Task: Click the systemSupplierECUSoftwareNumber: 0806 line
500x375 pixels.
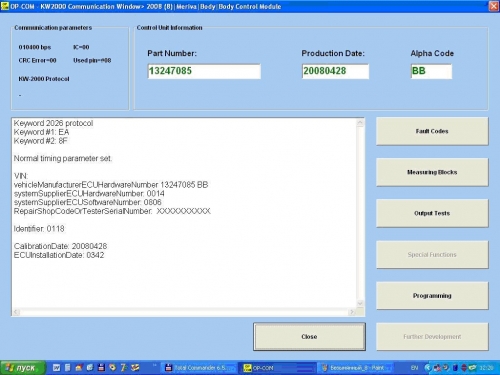Action: pyautogui.click(x=88, y=202)
